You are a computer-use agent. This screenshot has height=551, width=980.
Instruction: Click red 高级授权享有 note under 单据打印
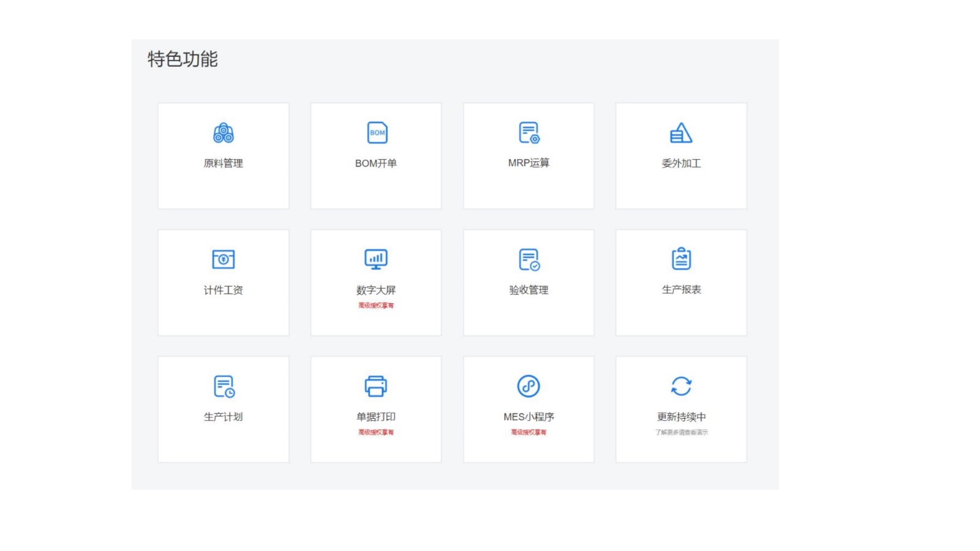[x=376, y=432]
